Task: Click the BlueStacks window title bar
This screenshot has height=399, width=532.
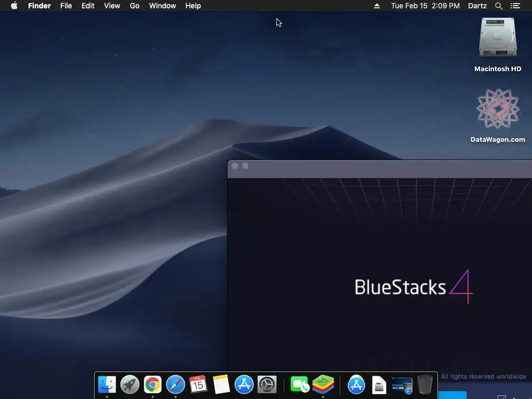Action: 380,169
